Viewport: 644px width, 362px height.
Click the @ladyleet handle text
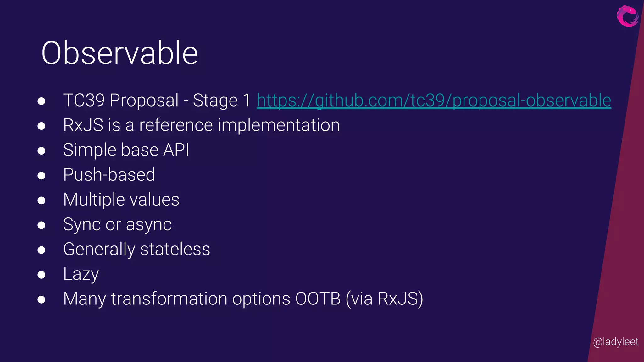click(x=616, y=342)
